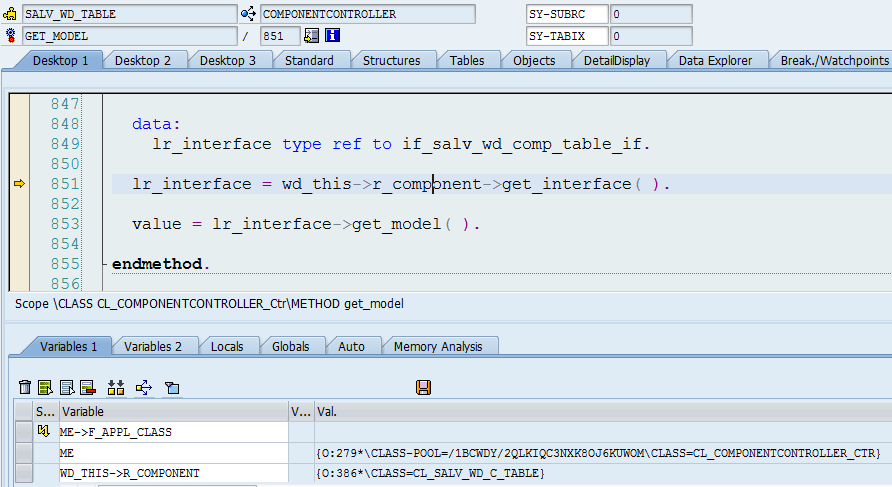892x487 pixels.
Task: Click the save icon above the Val. column
Action: click(423, 387)
